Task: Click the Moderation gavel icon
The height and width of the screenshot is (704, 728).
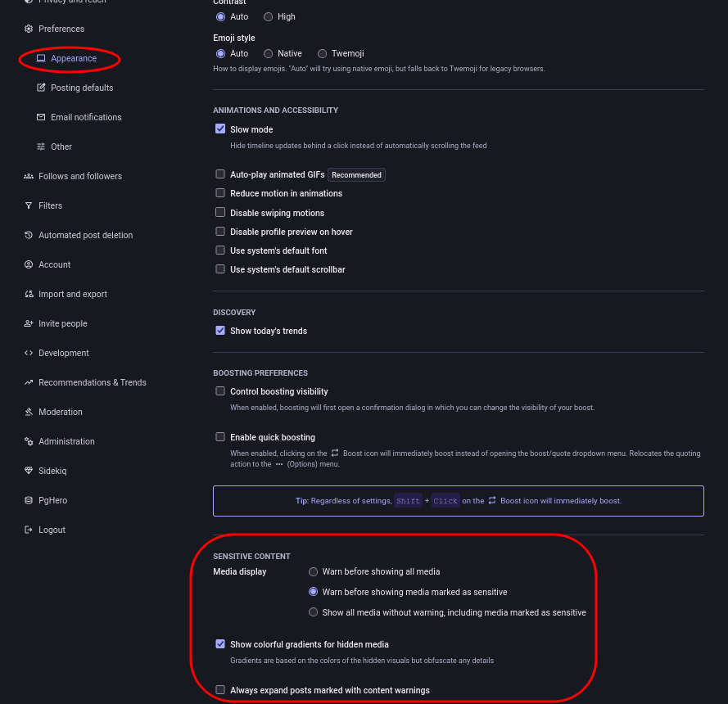Action: click(29, 412)
